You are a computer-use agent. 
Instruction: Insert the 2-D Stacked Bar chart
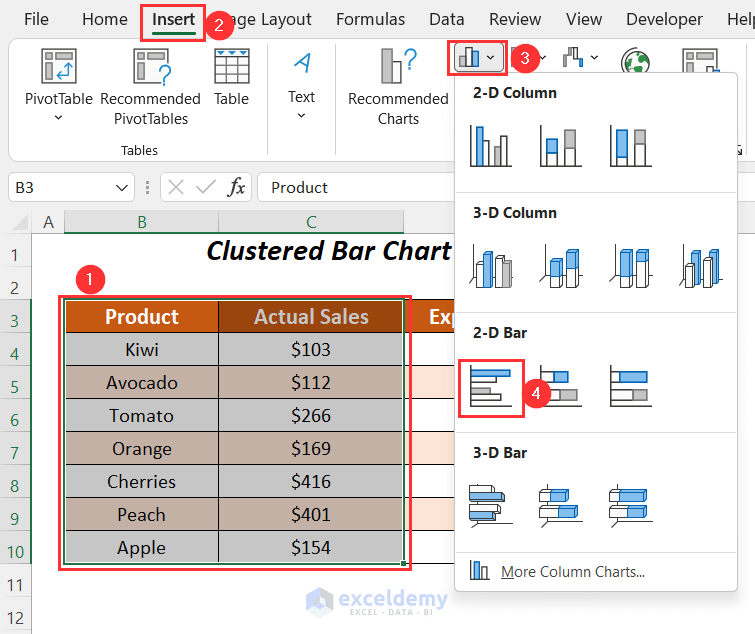pos(560,387)
